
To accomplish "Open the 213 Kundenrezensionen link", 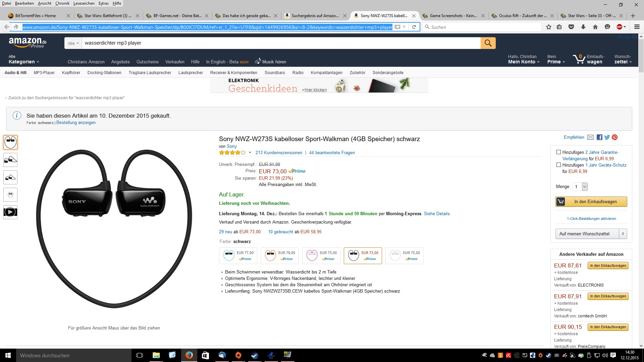I will pos(279,153).
